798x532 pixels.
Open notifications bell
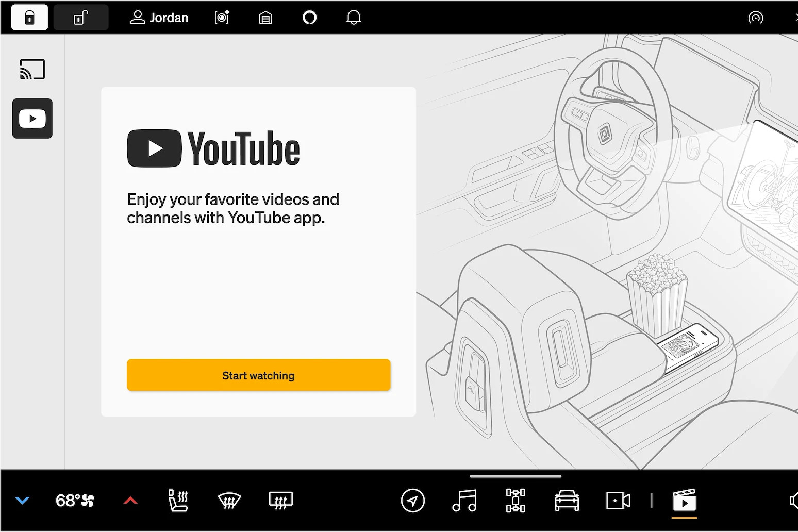tap(354, 18)
